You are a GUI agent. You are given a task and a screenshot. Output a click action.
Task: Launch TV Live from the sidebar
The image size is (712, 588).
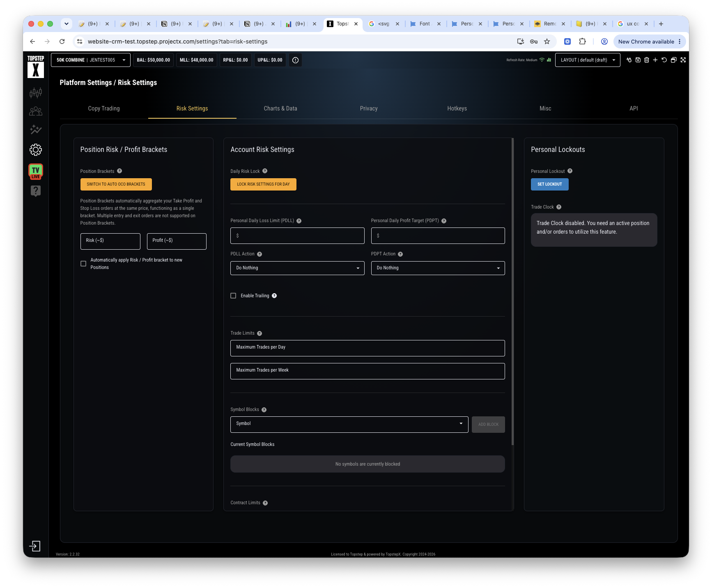click(36, 172)
